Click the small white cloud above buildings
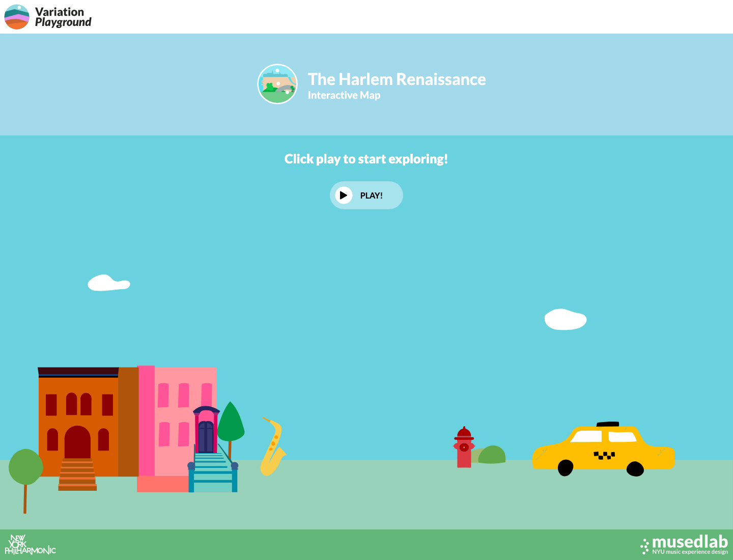The height and width of the screenshot is (560, 733). pyautogui.click(x=109, y=283)
